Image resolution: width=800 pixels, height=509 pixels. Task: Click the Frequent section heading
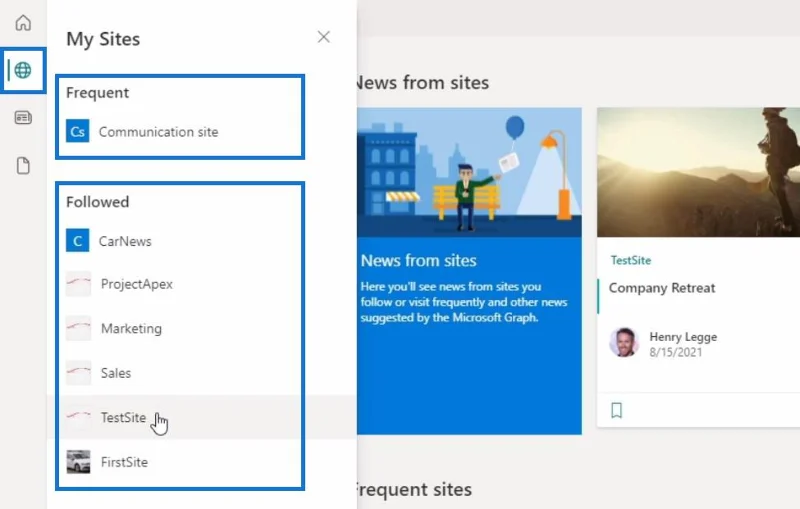click(x=97, y=93)
